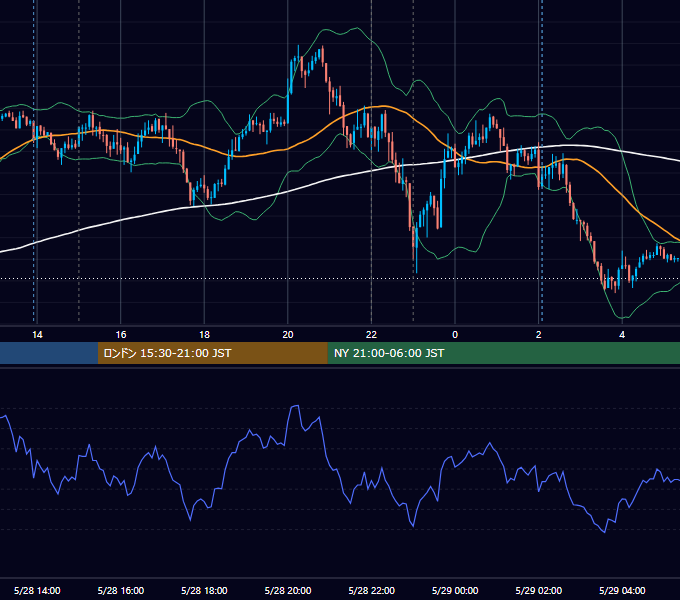Click the lowest candle wick near hour 23

[x=416, y=271]
